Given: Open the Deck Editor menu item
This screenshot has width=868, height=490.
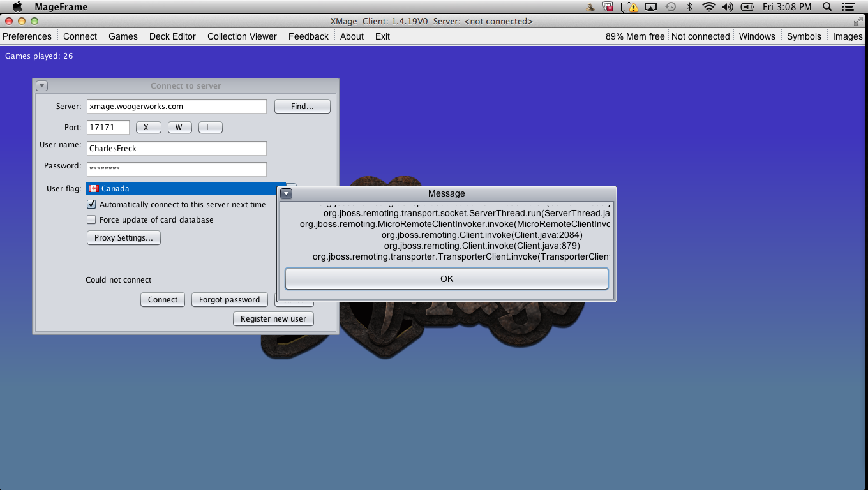Looking at the screenshot, I should click(172, 36).
